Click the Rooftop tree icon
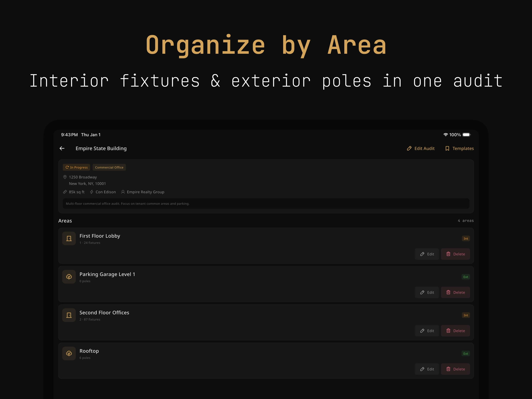This screenshot has width=532, height=399. click(69, 354)
